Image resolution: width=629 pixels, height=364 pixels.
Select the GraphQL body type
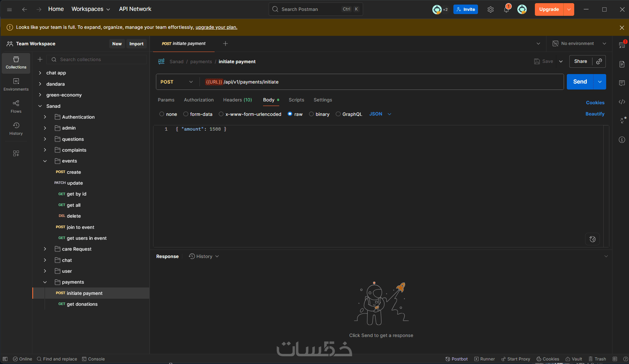[338, 114]
